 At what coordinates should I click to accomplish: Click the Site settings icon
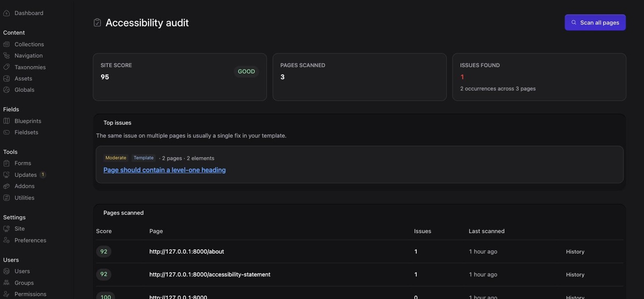click(6, 229)
